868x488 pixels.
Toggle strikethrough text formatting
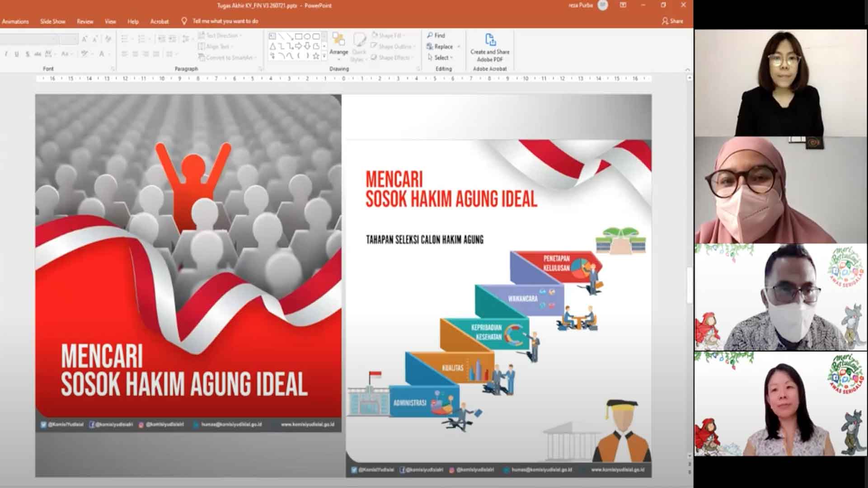point(28,54)
